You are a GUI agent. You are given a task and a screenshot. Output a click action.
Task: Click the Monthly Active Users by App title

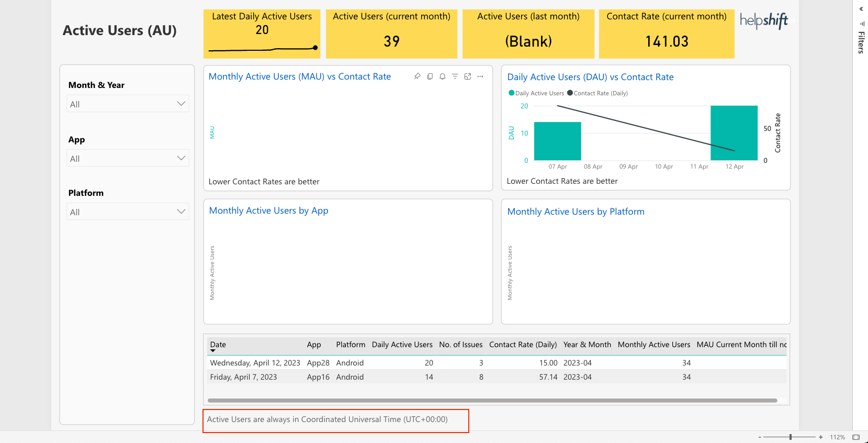(268, 211)
